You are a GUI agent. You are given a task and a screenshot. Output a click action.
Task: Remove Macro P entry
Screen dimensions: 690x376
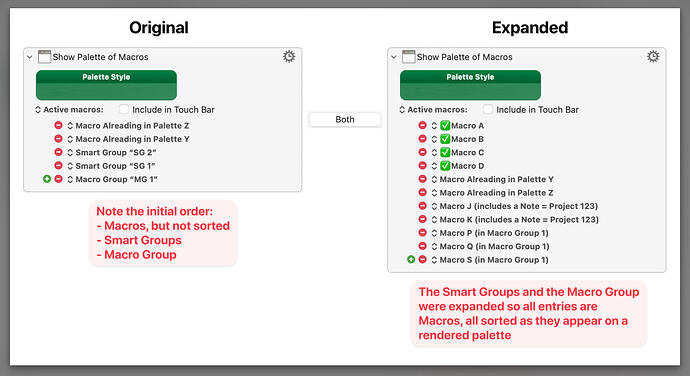(422, 233)
